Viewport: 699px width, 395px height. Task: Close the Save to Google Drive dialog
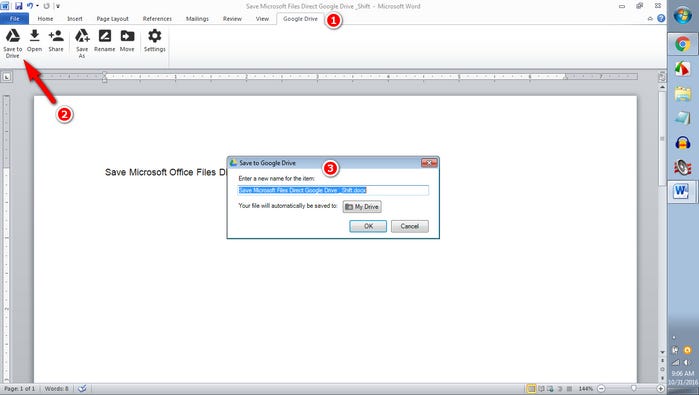[429, 163]
